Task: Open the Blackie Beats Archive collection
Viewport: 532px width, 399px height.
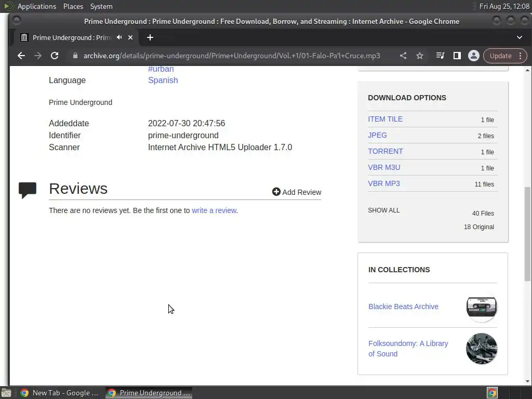Action: [403, 307]
